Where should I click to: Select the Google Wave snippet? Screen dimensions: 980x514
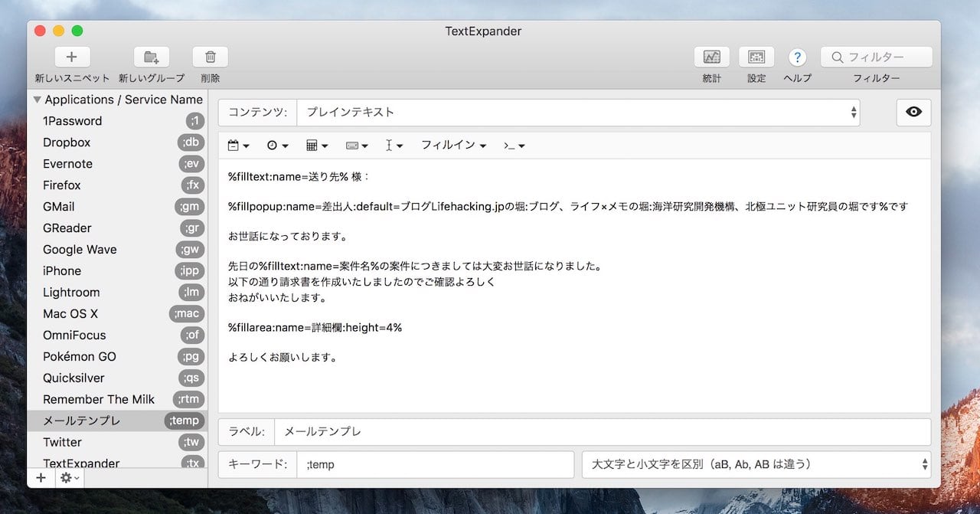(x=117, y=250)
